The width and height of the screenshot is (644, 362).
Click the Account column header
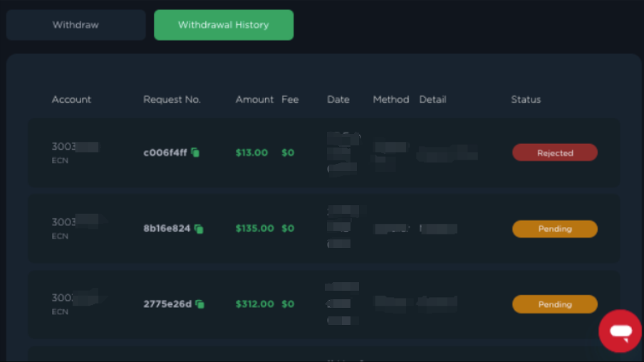tap(71, 100)
